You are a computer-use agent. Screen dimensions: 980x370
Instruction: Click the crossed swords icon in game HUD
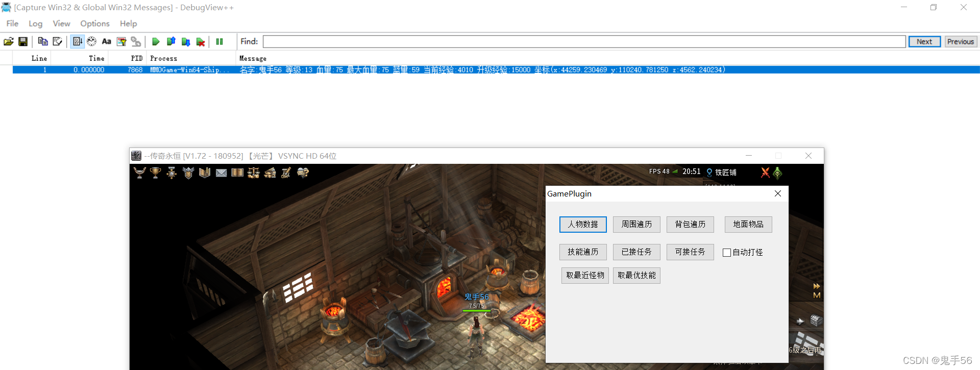(x=765, y=172)
